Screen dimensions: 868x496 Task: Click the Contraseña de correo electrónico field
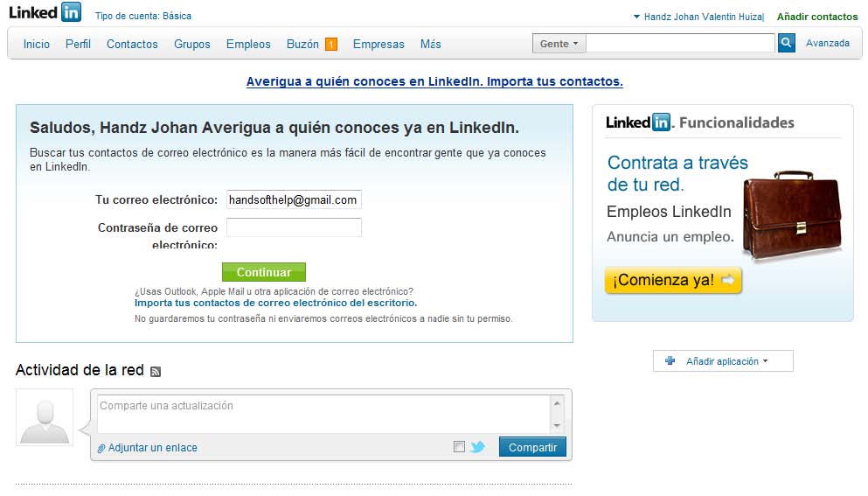click(x=294, y=227)
